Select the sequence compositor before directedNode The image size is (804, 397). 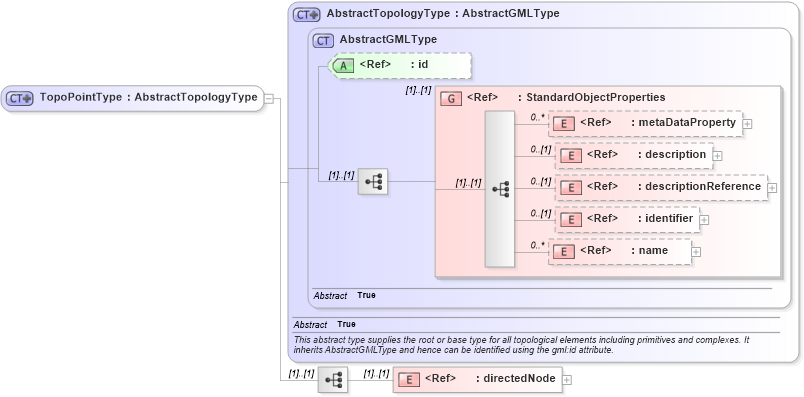tap(333, 380)
